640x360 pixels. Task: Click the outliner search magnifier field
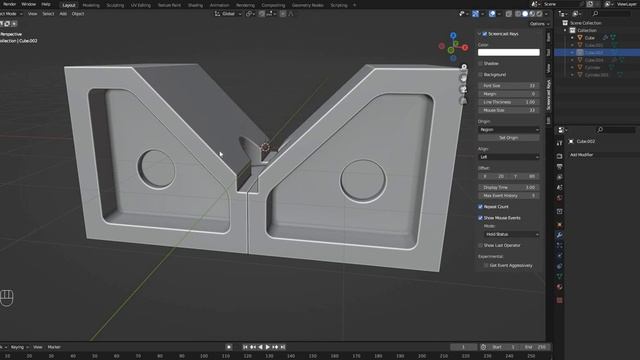tap(611, 14)
